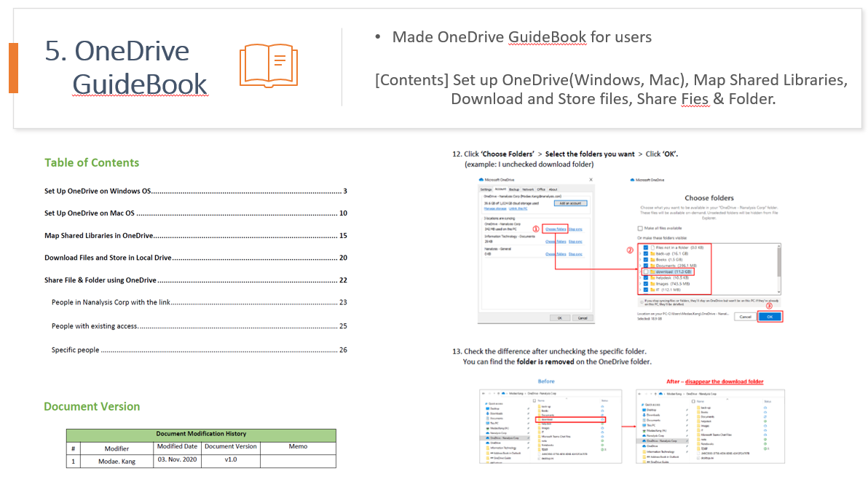Viewport: 868px width, 490px height.
Task: Open the TEMP folder in the Before explorer
Action: pyautogui.click(x=545, y=449)
